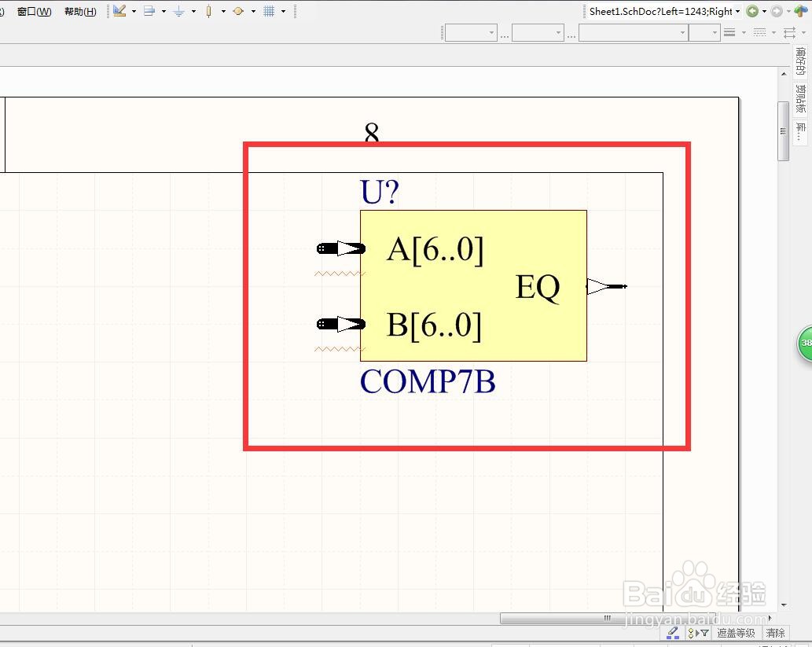Expand the Sheet1.SchDoc address dropdown

click(x=738, y=11)
